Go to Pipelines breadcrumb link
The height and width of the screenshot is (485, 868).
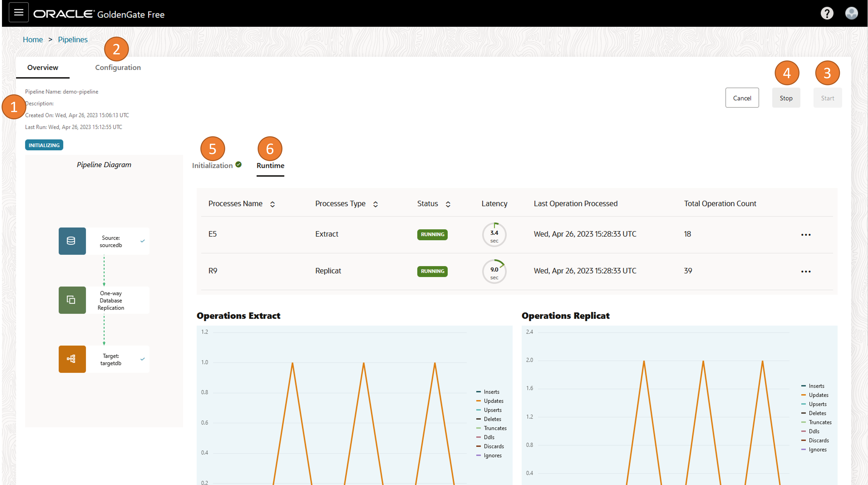tap(73, 39)
